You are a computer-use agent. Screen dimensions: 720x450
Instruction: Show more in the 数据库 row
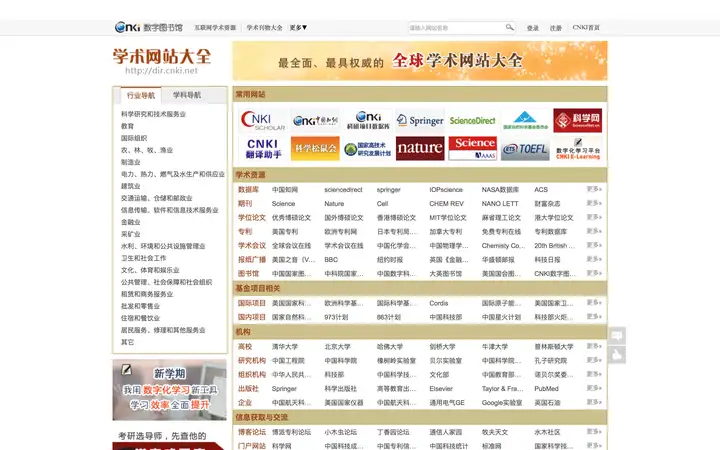tap(594, 189)
